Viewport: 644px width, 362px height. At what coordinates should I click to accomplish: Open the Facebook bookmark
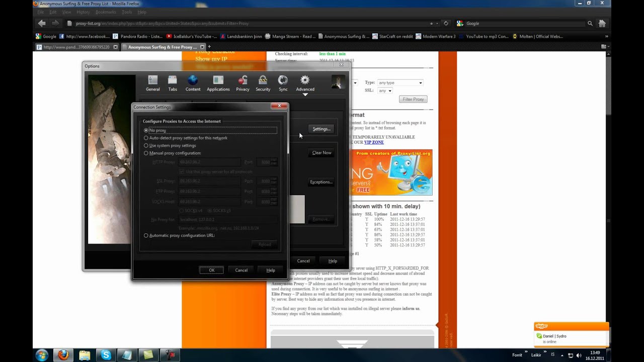pyautogui.click(x=85, y=36)
